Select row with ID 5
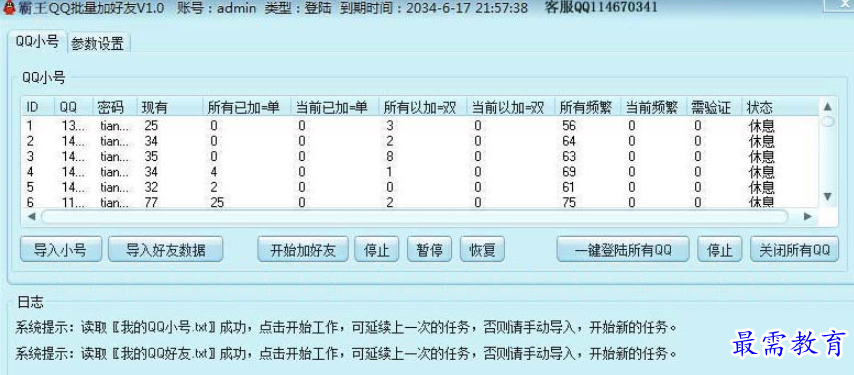This screenshot has width=854, height=375. (x=420, y=187)
